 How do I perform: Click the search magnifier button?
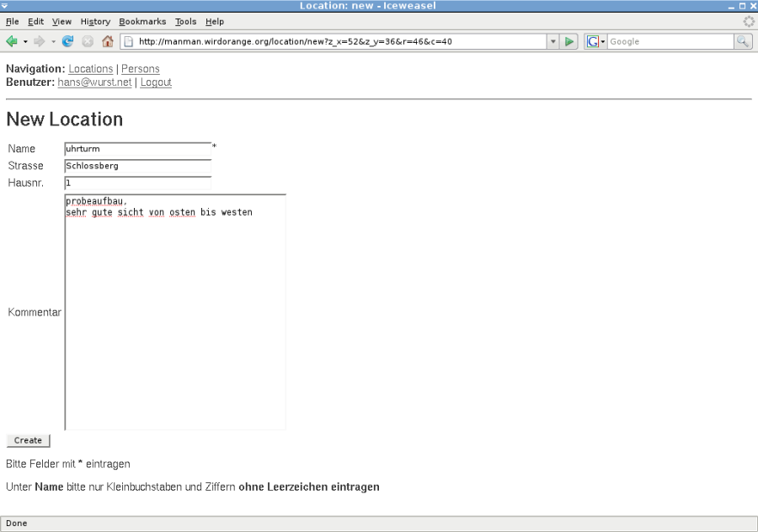(x=743, y=41)
